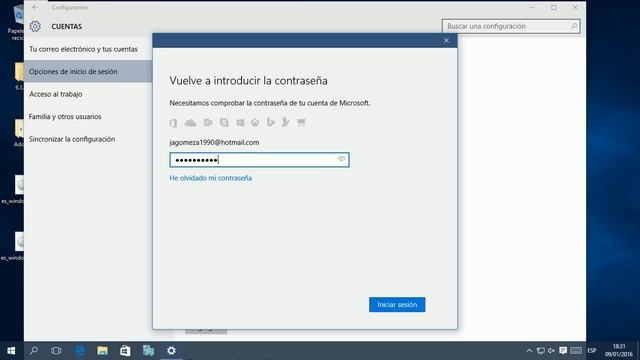Open taskbar search magnifier
The width and height of the screenshot is (640, 360).
click(x=34, y=351)
